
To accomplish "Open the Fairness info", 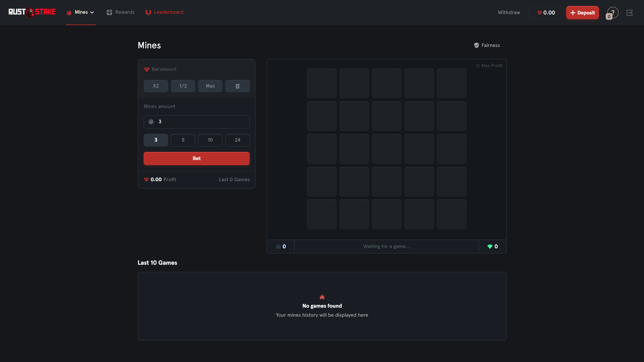I will (487, 45).
